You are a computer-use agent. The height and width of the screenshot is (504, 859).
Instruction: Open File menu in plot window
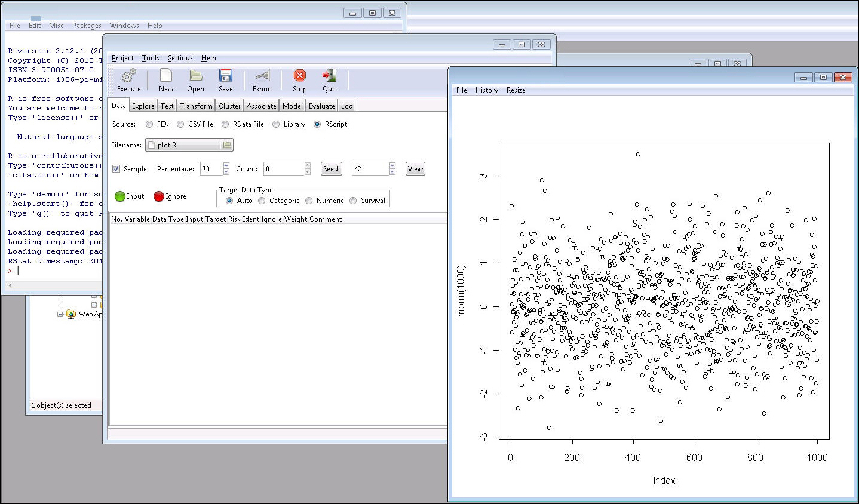[462, 90]
